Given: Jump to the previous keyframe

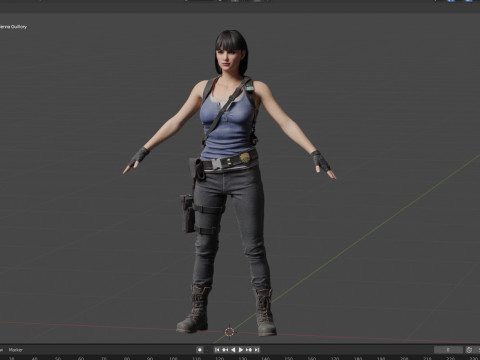Looking at the screenshot, I should click(x=225, y=350).
